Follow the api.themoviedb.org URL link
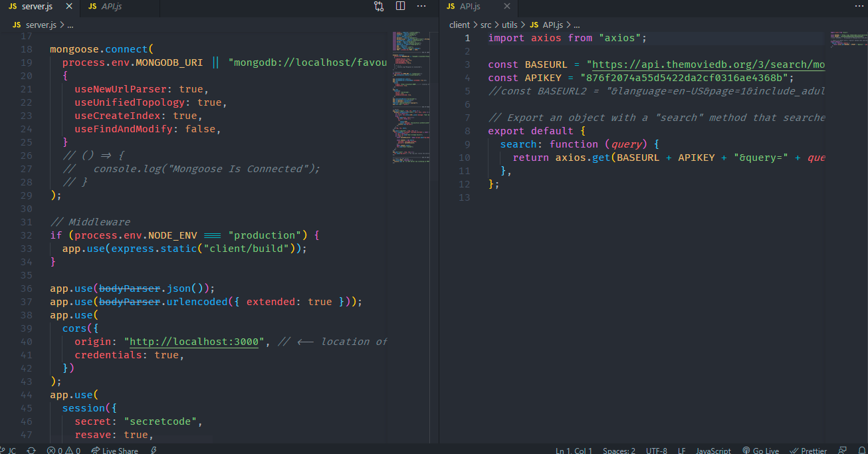Viewport: 868px width, 454px height. (708, 64)
